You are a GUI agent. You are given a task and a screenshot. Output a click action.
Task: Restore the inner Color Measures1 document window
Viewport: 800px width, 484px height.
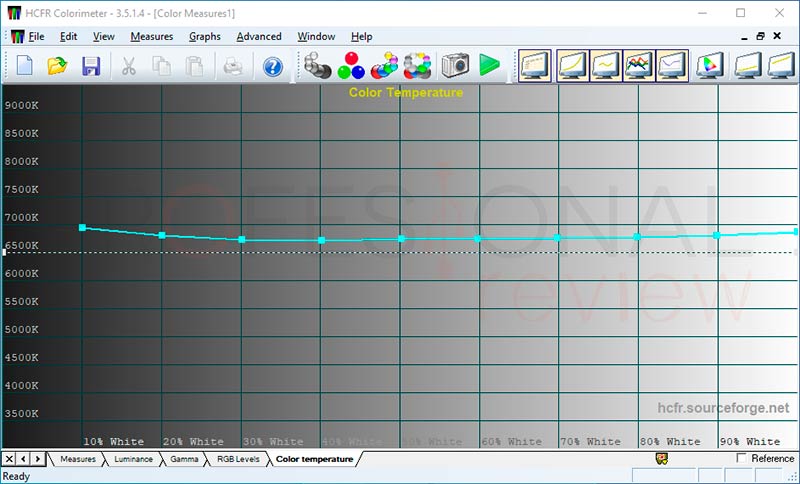760,36
